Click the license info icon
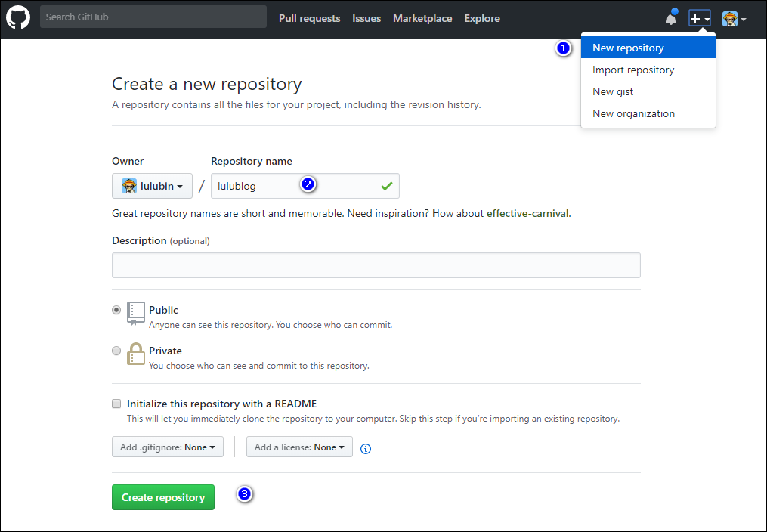This screenshot has width=767, height=532. coord(366,448)
